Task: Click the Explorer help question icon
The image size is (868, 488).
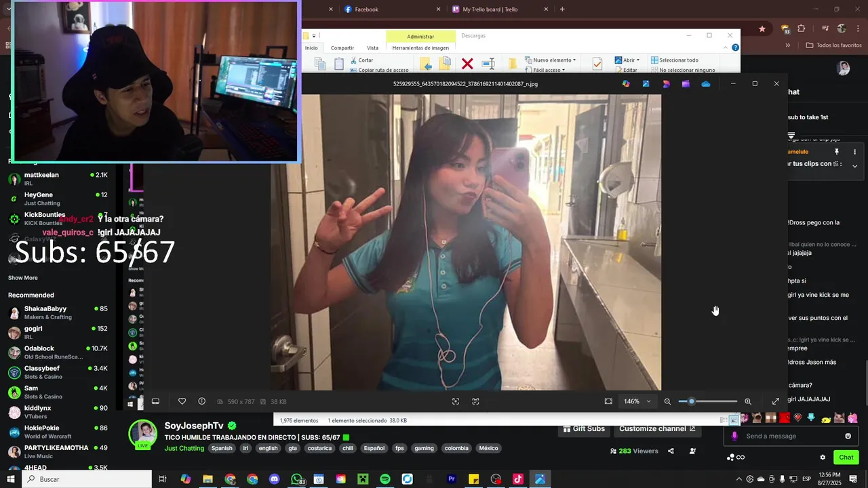Action: [735, 47]
